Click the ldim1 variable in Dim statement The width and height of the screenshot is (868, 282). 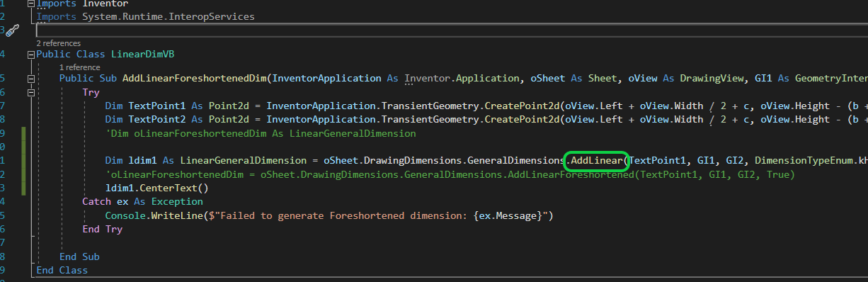(143, 162)
